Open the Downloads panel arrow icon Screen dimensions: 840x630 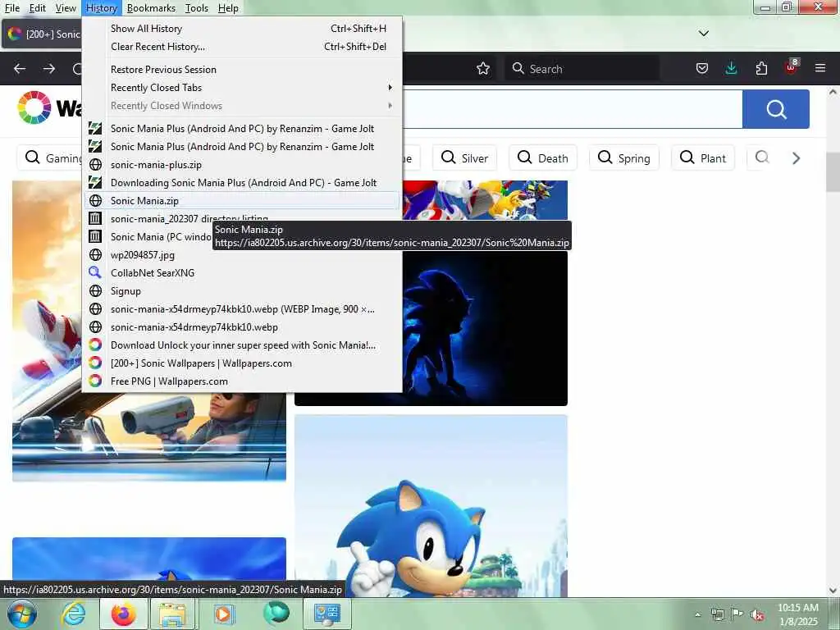731,69
